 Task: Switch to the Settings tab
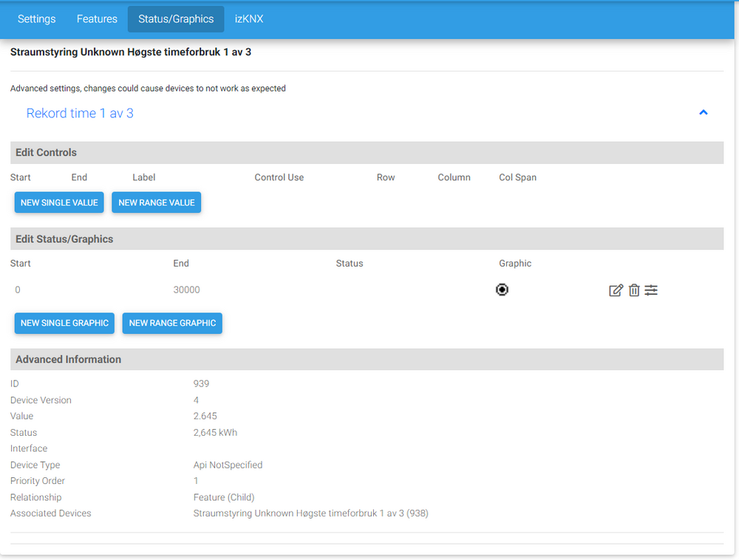pos(36,19)
